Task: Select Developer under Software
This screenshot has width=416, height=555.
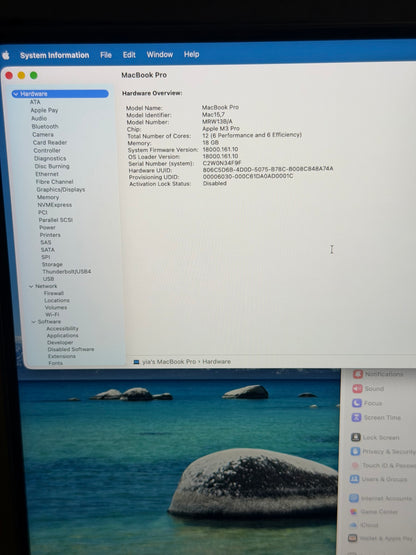Action: [x=60, y=342]
